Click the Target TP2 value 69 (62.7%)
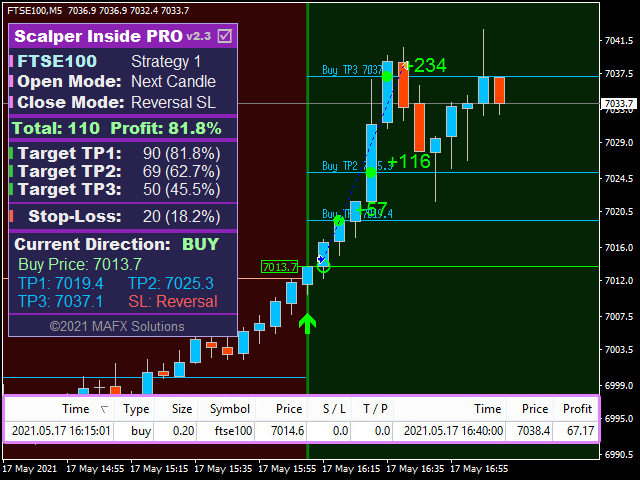Image resolution: width=640 pixels, height=480 pixels. (x=182, y=171)
